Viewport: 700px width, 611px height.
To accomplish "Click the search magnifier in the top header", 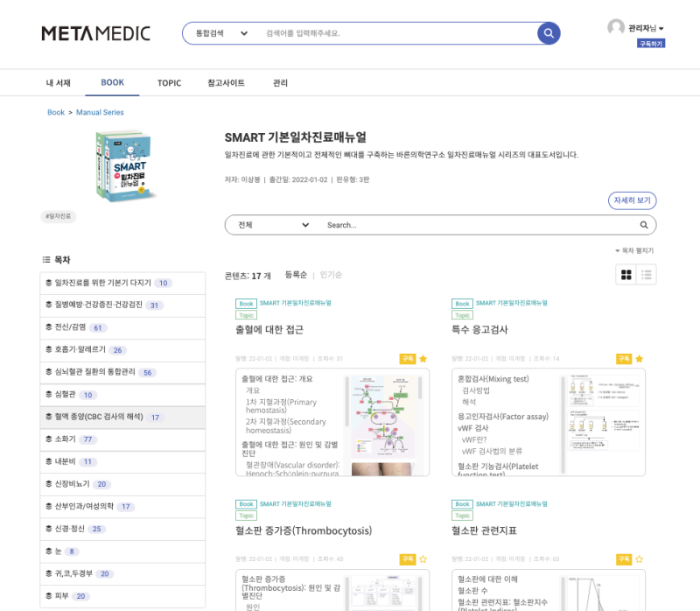I will point(549,33).
